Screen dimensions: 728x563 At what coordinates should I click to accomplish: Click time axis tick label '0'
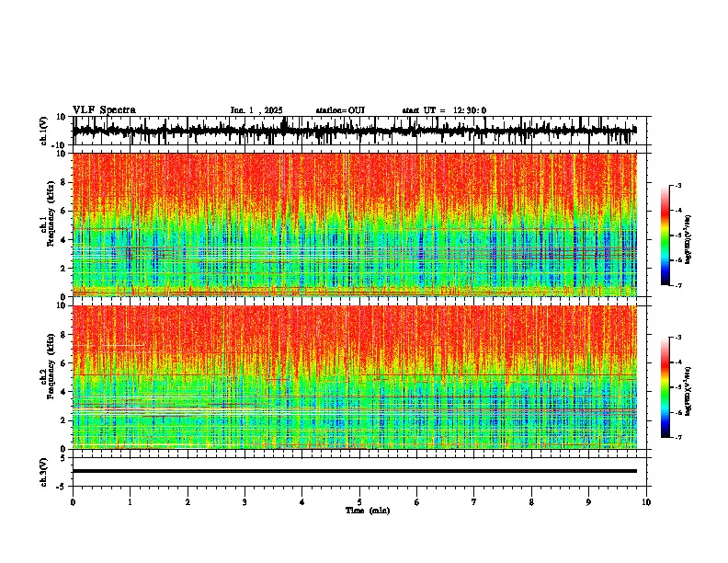(x=73, y=502)
